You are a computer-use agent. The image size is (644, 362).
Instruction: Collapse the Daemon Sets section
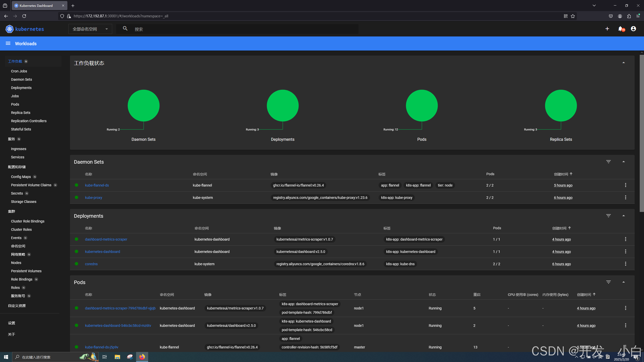tap(623, 162)
